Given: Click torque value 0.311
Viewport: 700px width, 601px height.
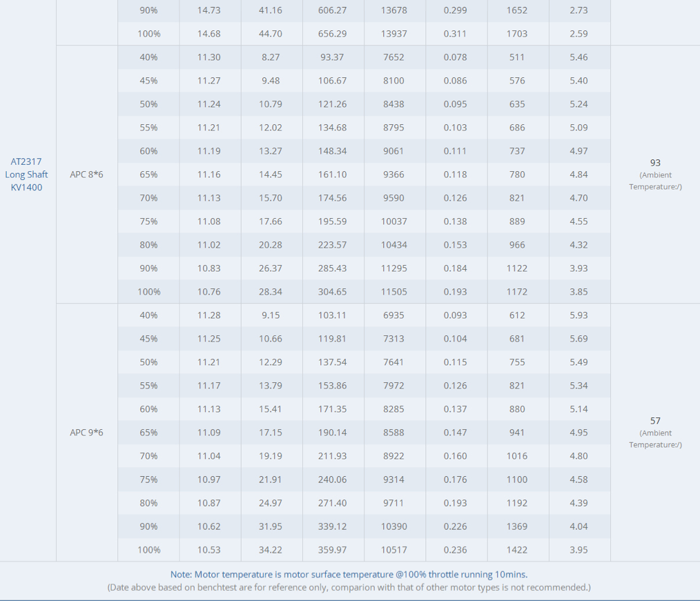Looking at the screenshot, I should (456, 33).
